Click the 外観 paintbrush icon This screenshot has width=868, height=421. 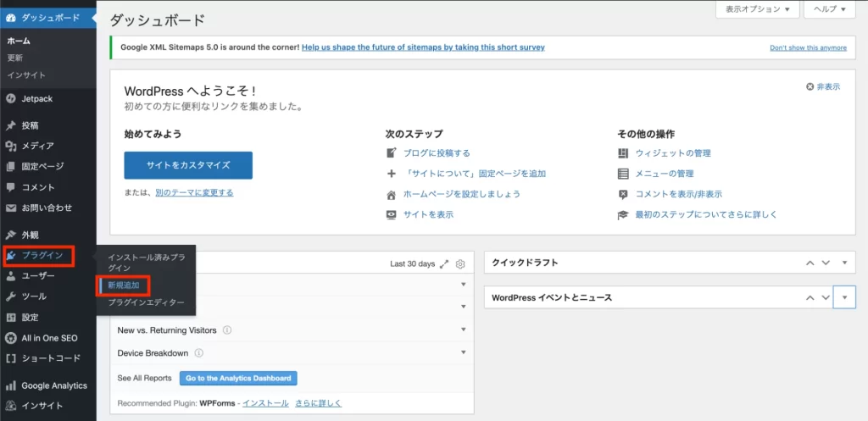coord(11,235)
